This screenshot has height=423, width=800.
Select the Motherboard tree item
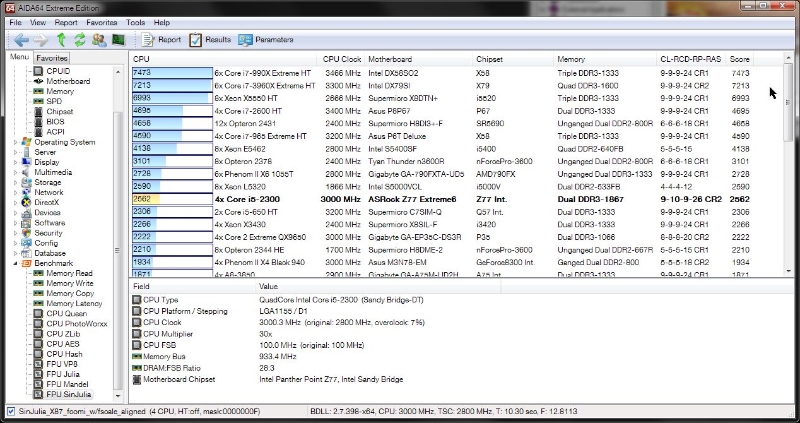[68, 81]
